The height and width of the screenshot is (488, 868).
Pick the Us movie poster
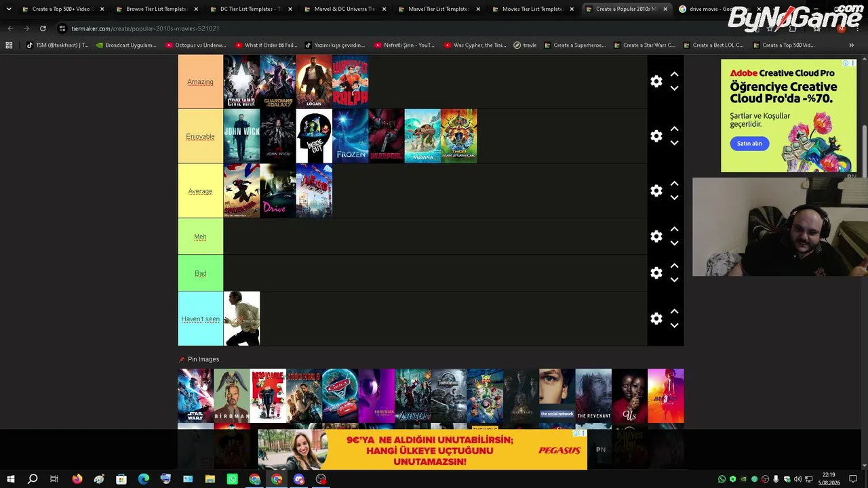click(x=629, y=396)
